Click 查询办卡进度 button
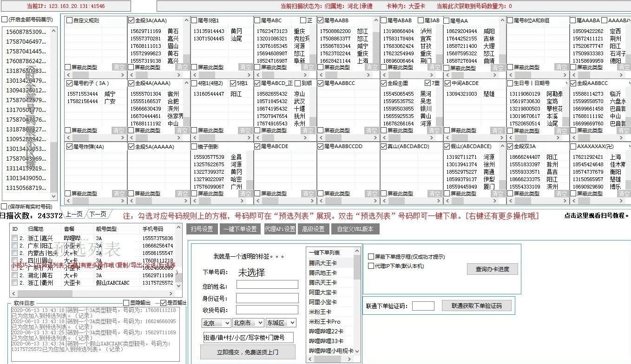The width and height of the screenshot is (631, 364). tap(493, 269)
